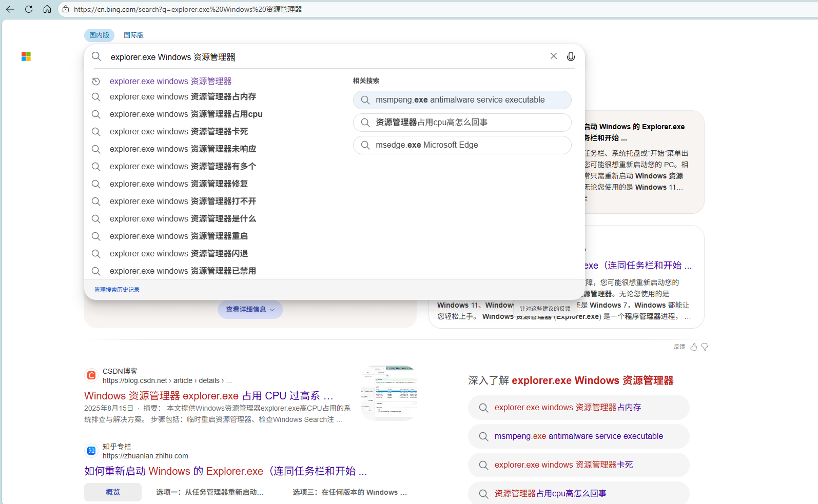Open related search 资源管理器占用cpu高怎么回事 in dropdown
Screen dimensions: 818x504
coord(462,123)
